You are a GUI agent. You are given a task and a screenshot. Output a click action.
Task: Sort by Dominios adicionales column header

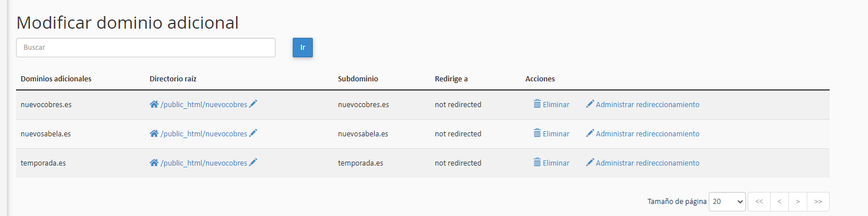[x=56, y=78]
